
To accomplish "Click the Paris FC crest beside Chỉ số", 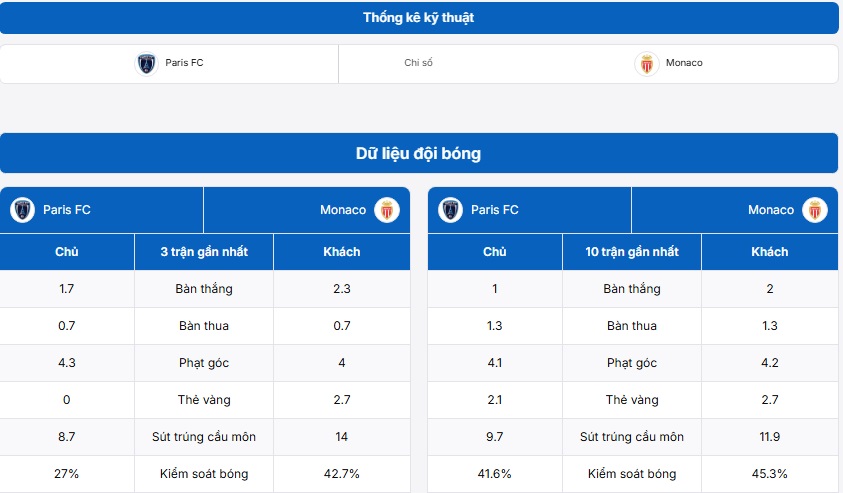I will coord(147,64).
